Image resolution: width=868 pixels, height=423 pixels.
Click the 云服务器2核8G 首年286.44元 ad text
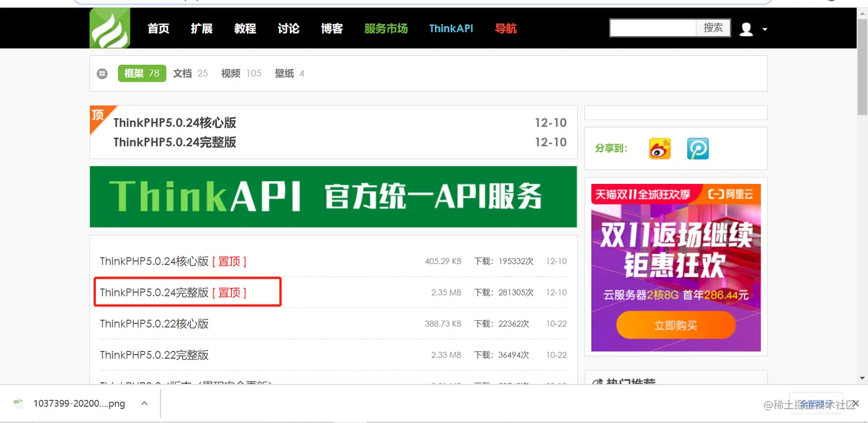pos(676,295)
